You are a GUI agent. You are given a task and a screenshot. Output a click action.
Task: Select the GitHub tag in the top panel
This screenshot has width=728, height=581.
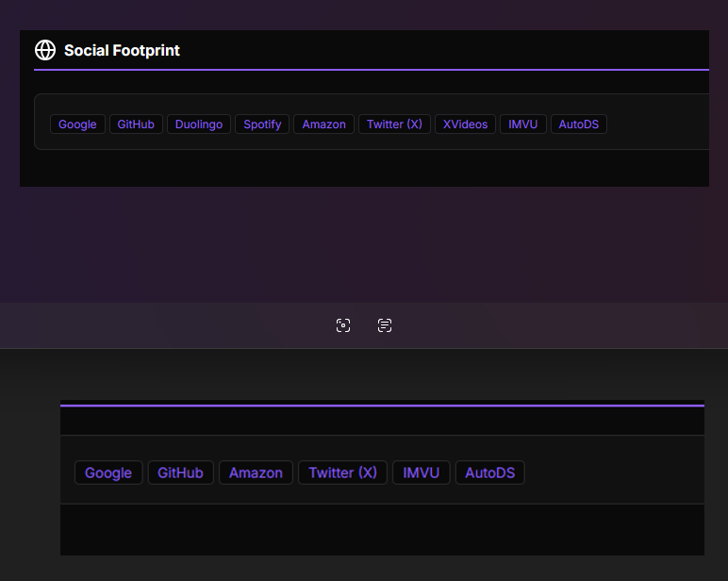[x=136, y=124]
